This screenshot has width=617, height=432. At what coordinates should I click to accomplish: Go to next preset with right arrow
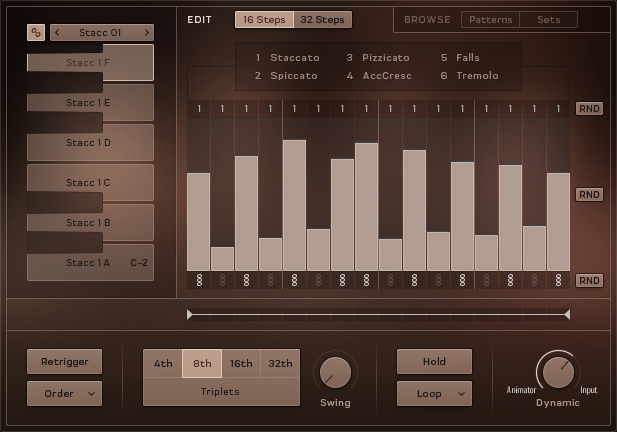(x=147, y=33)
